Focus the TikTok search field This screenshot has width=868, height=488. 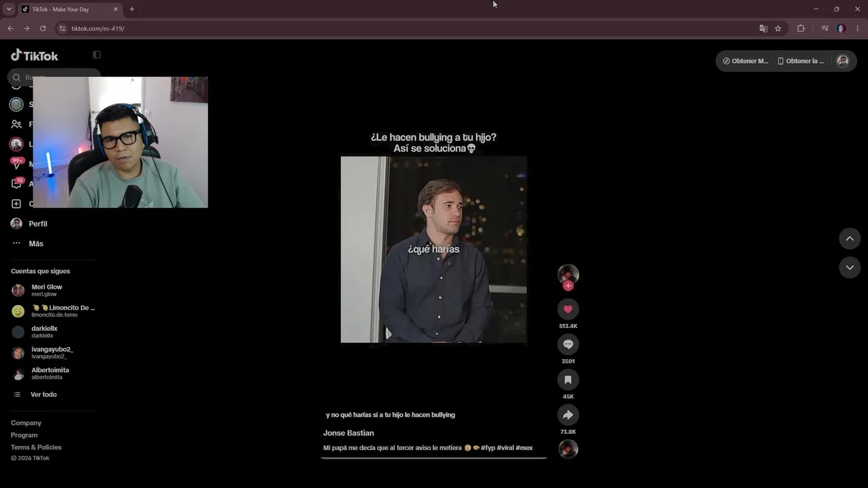(56, 77)
